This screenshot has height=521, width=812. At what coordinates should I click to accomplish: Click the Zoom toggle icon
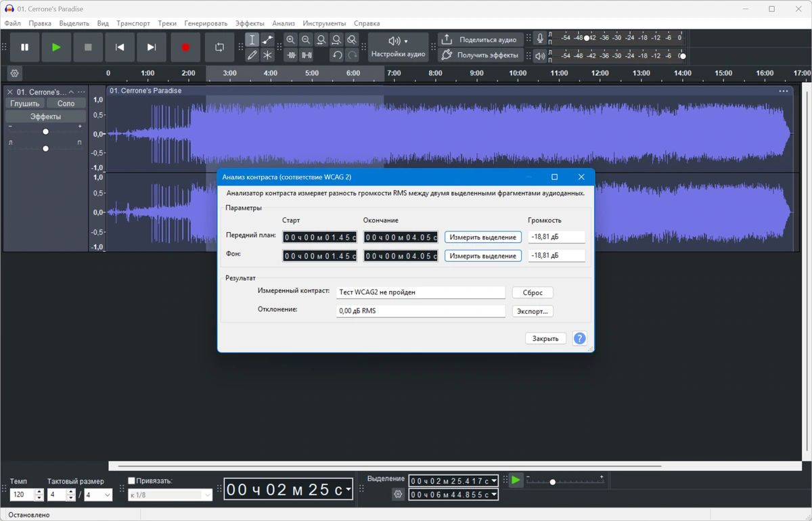(x=352, y=40)
